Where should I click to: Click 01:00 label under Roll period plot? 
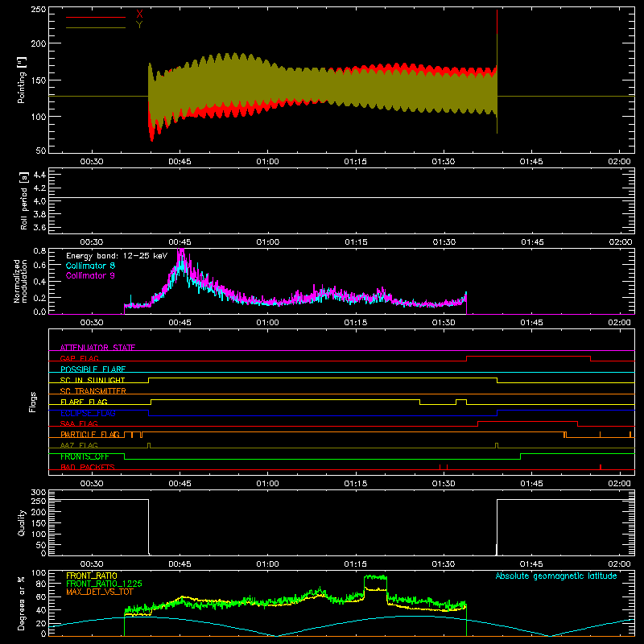(x=268, y=242)
